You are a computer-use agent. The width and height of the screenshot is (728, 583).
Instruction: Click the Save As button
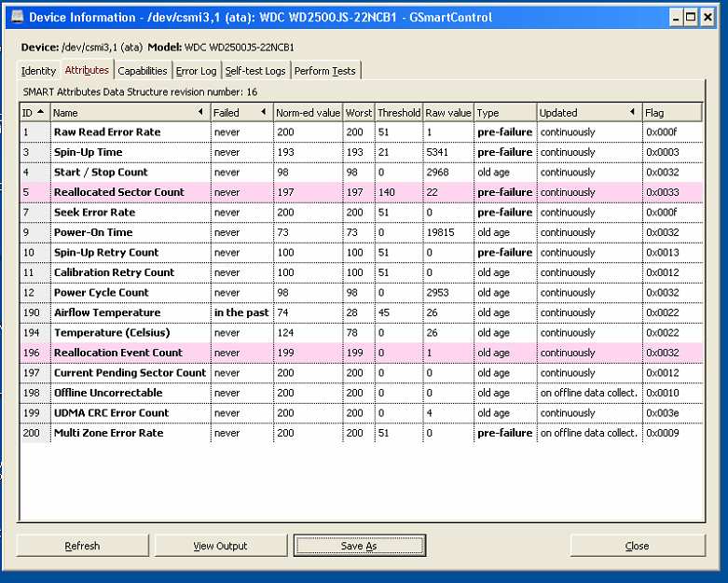tap(359, 546)
